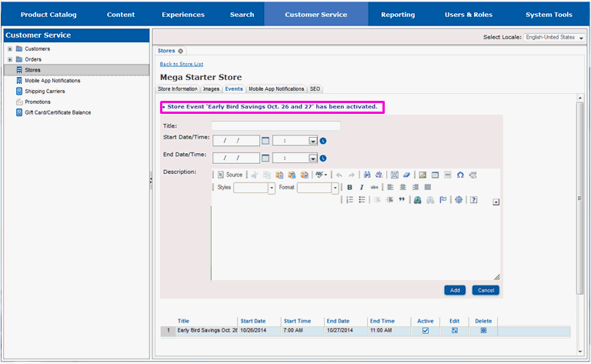The image size is (591, 364).
Task: Click the Special Character omega icon
Action: point(460,175)
